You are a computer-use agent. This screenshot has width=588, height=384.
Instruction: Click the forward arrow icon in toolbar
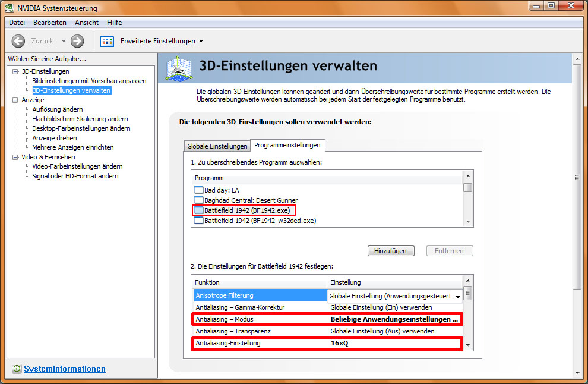[77, 41]
